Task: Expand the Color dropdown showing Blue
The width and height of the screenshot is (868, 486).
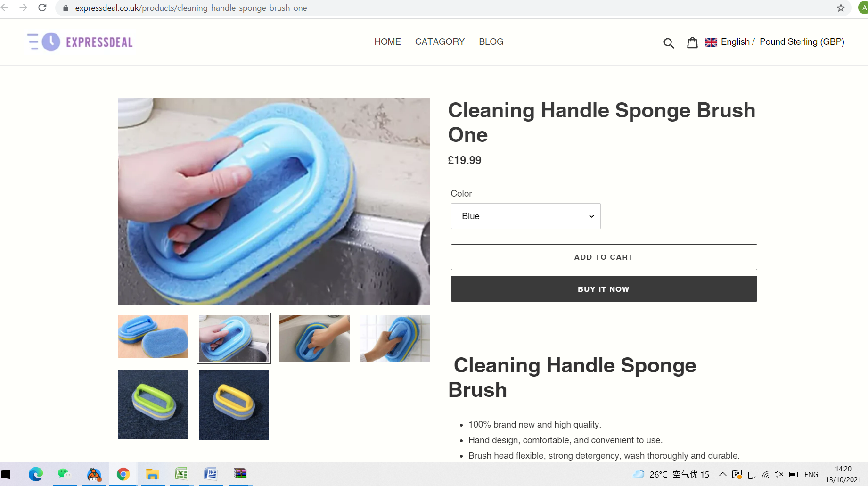Action: pos(525,216)
